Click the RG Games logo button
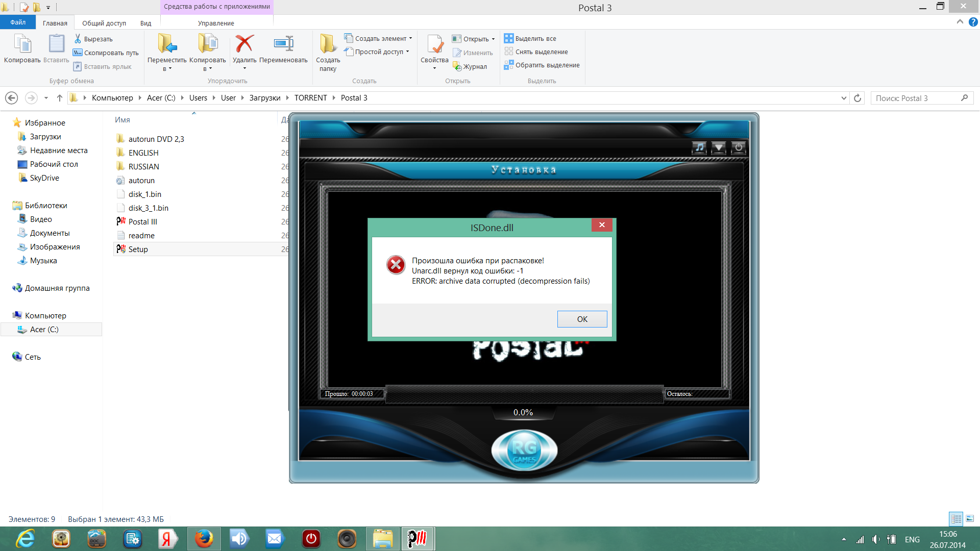This screenshot has height=551, width=980. point(524,451)
